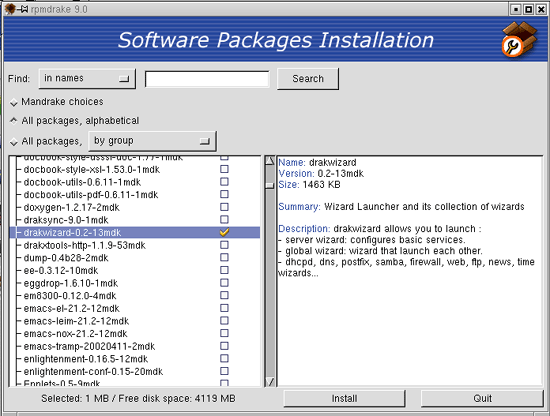Click the 'Summary:' label in description pane
Image resolution: width=550 pixels, height=416 pixels.
pyautogui.click(x=299, y=207)
